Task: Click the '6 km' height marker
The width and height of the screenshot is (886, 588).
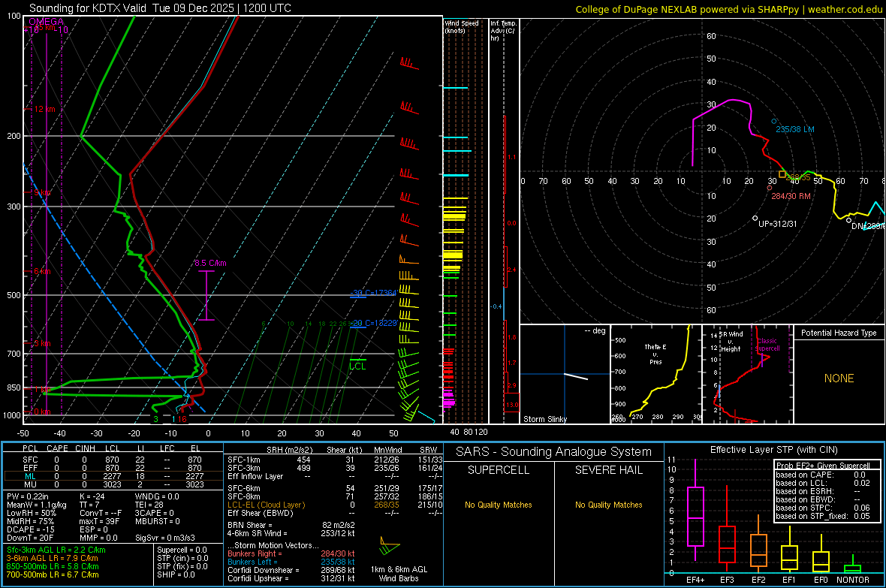Action: click(x=42, y=271)
